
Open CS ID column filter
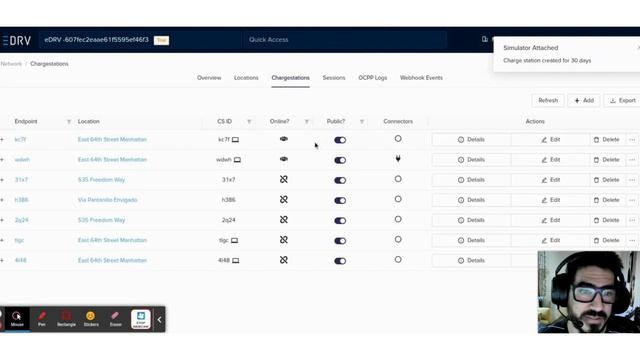(249, 122)
